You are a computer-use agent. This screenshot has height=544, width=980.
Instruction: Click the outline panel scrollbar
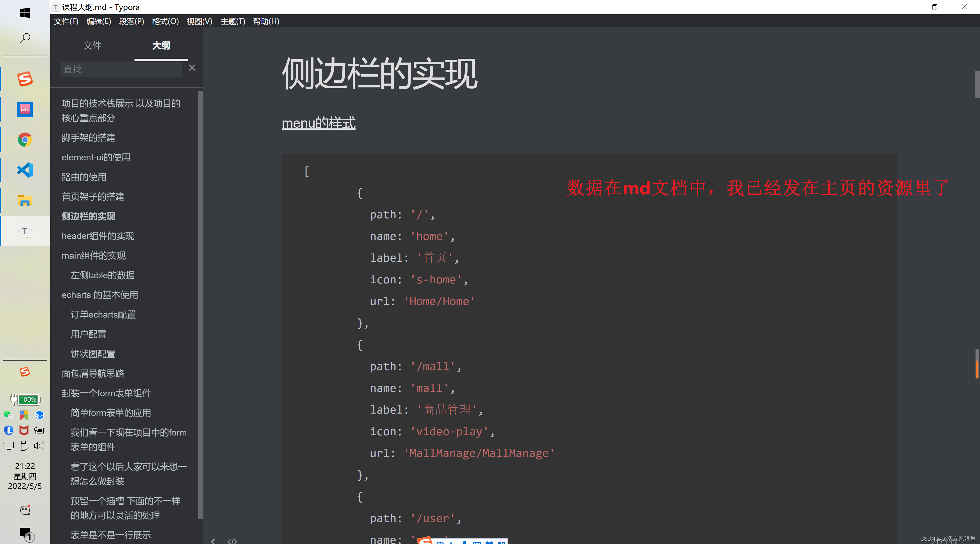coord(201,305)
